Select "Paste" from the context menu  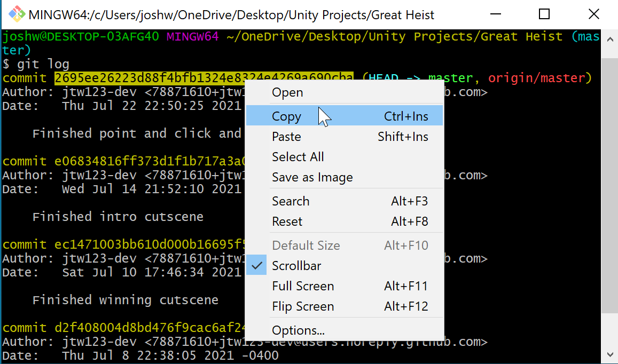tap(287, 136)
